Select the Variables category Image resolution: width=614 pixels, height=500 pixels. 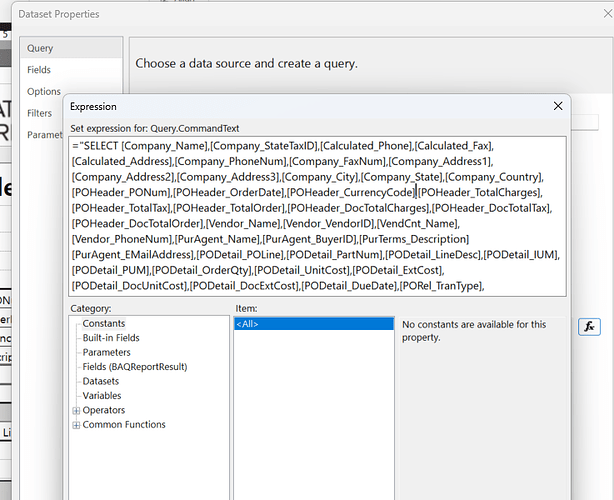[x=102, y=396]
